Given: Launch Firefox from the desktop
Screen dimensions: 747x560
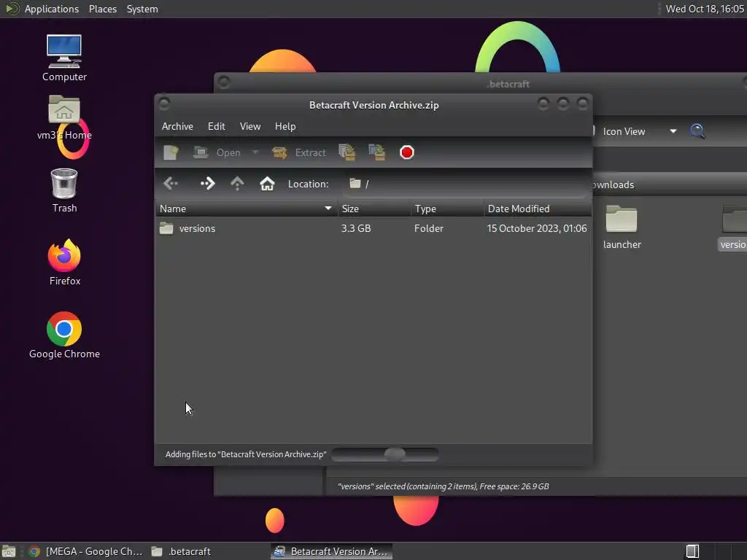Looking at the screenshot, I should (x=64, y=262).
